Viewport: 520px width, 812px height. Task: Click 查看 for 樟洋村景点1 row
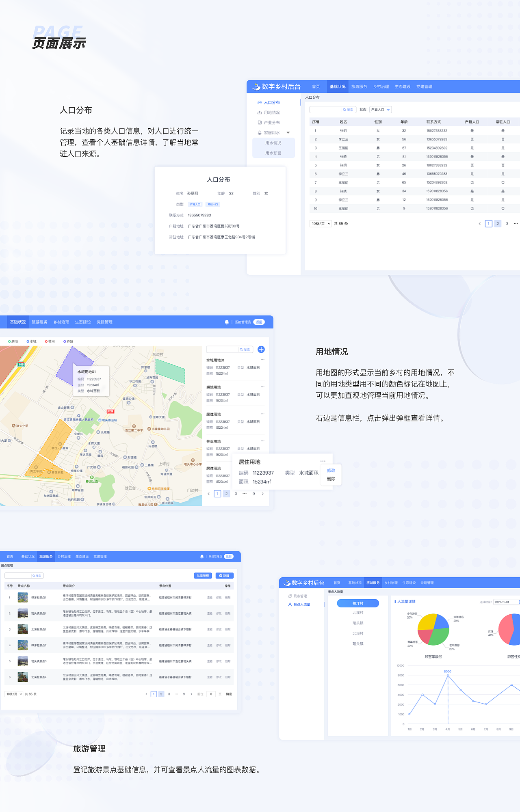pos(210,598)
